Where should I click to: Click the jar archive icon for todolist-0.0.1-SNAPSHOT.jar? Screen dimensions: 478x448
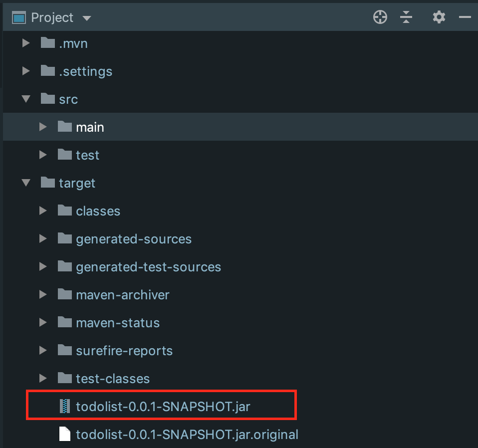click(x=65, y=406)
